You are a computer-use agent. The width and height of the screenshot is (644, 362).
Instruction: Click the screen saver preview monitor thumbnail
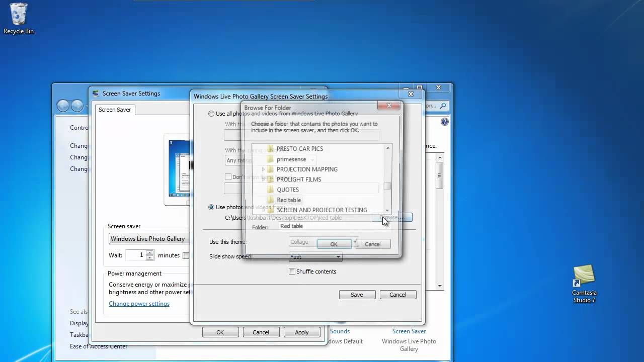180,169
